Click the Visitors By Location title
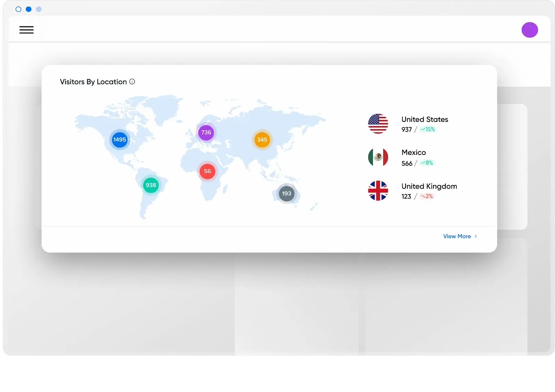The width and height of the screenshot is (555, 392). [93, 82]
